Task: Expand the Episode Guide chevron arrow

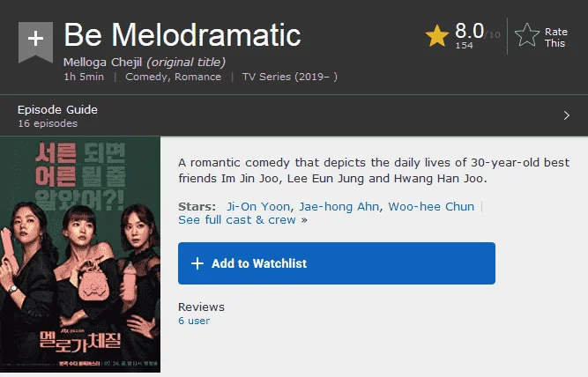Action: 566,115
